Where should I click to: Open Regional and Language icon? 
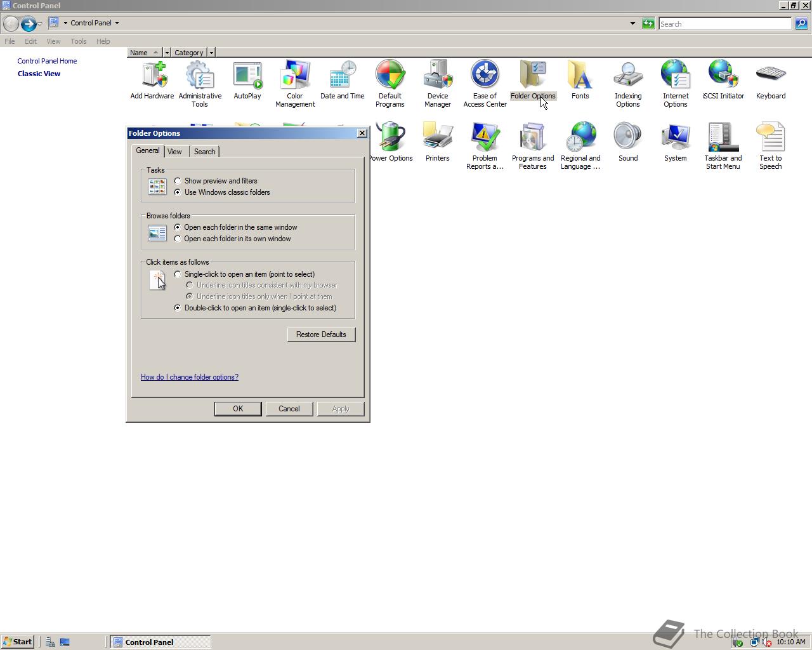tap(580, 146)
